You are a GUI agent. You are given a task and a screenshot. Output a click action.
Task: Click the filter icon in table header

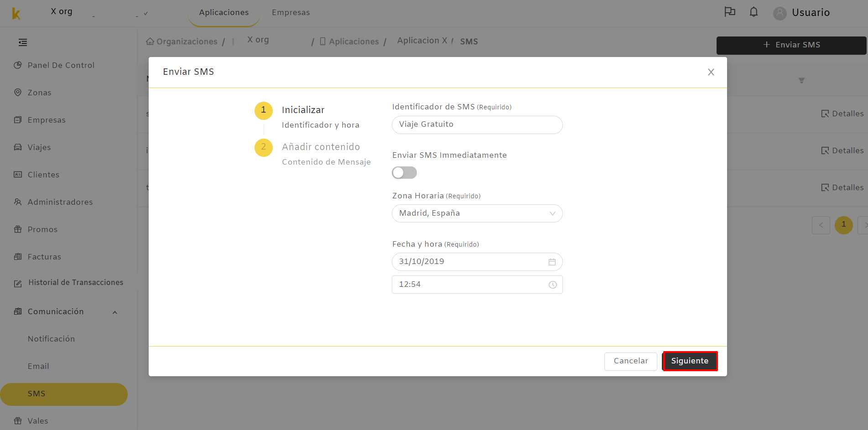point(801,80)
